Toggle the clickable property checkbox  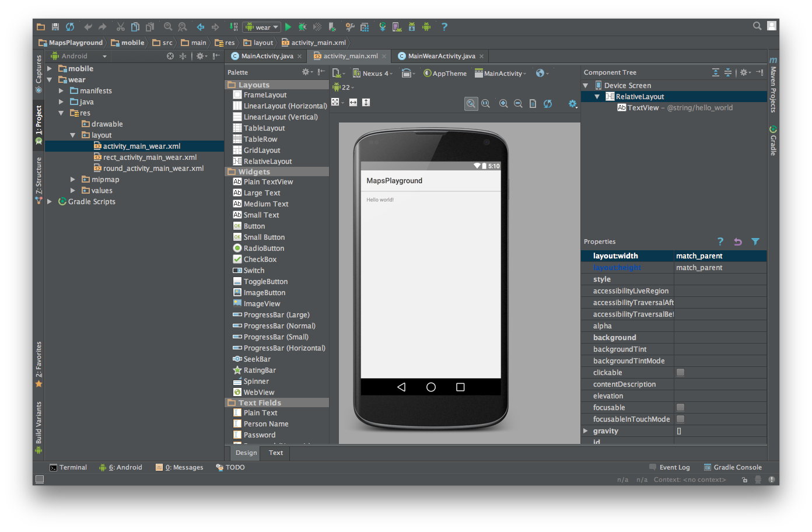680,372
